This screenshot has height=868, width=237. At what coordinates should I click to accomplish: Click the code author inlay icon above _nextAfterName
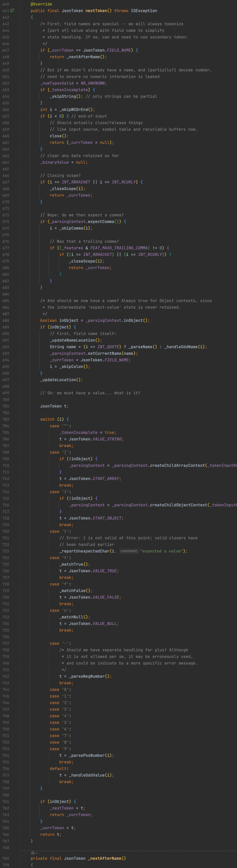point(32,853)
